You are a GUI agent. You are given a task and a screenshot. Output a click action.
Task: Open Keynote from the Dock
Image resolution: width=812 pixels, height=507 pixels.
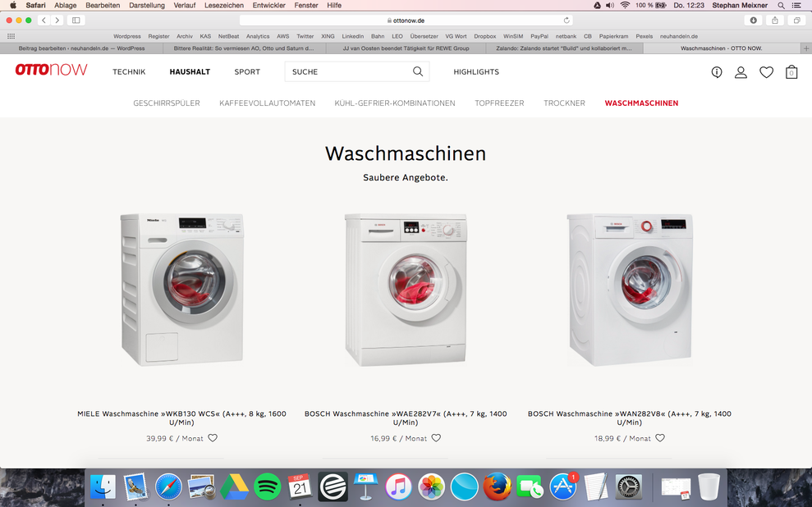[x=365, y=486]
